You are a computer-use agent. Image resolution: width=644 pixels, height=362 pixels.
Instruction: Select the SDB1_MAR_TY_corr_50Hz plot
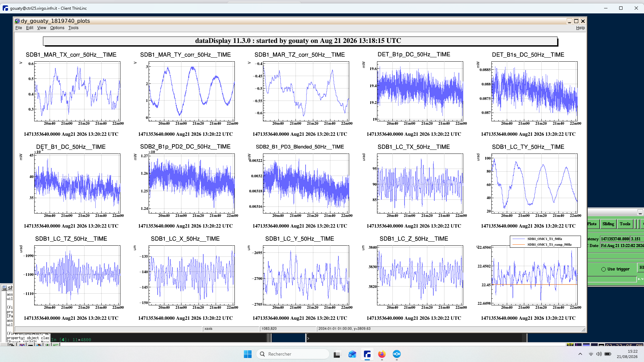click(x=192, y=91)
